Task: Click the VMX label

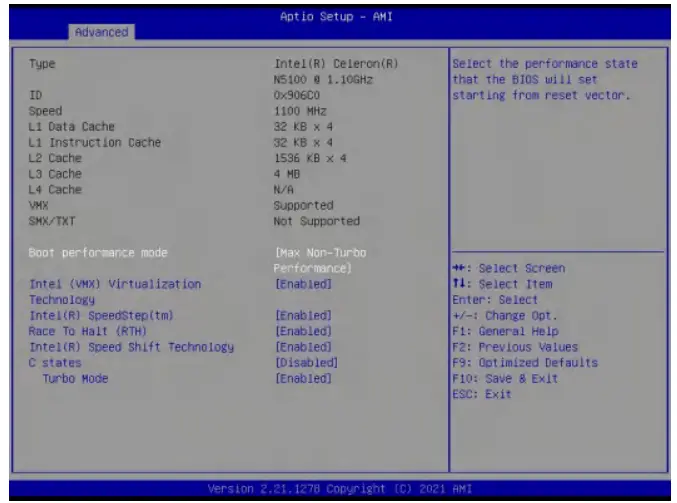Action: point(38,206)
